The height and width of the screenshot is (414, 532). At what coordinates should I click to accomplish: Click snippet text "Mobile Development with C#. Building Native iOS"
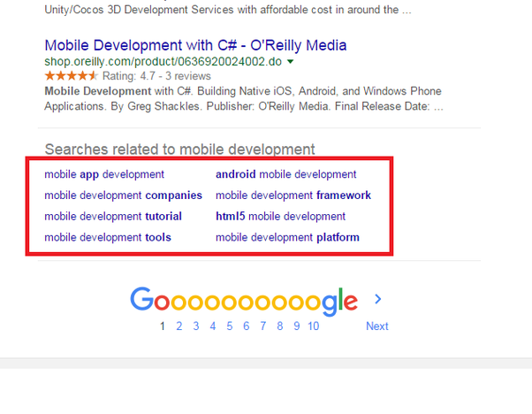(x=168, y=91)
